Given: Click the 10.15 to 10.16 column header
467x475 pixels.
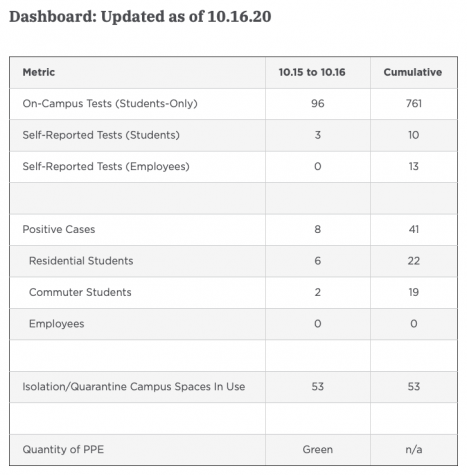Looking at the screenshot, I should (312, 72).
